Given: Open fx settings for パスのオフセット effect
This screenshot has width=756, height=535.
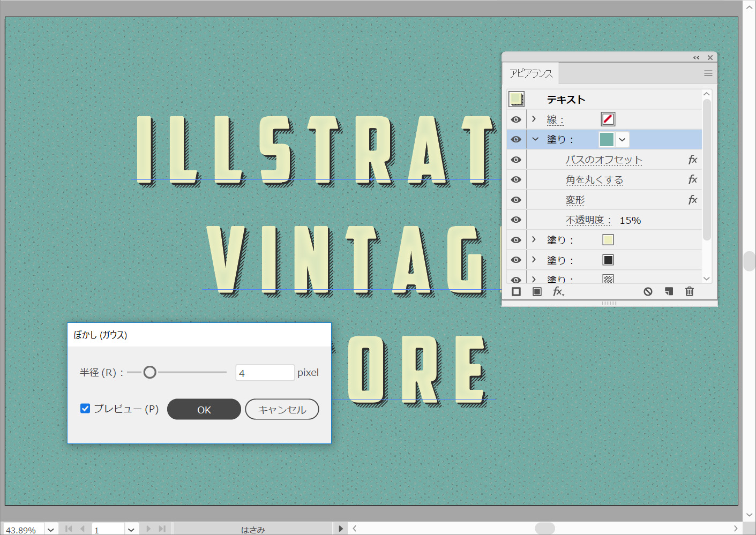Looking at the screenshot, I should (692, 160).
